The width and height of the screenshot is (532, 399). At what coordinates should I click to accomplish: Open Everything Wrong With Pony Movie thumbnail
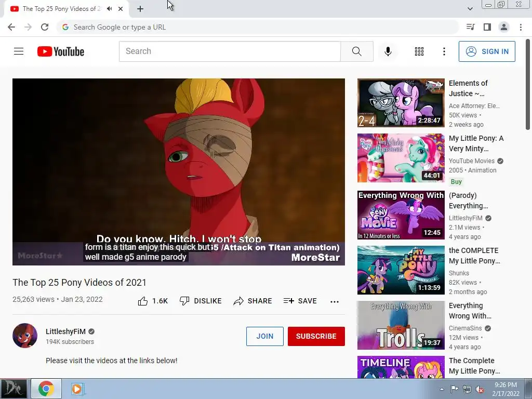pyautogui.click(x=401, y=215)
